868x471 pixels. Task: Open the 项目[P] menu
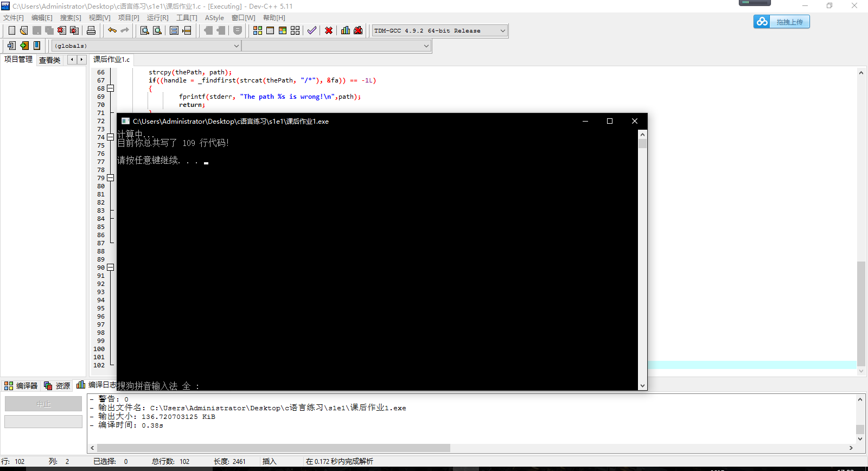pos(129,18)
